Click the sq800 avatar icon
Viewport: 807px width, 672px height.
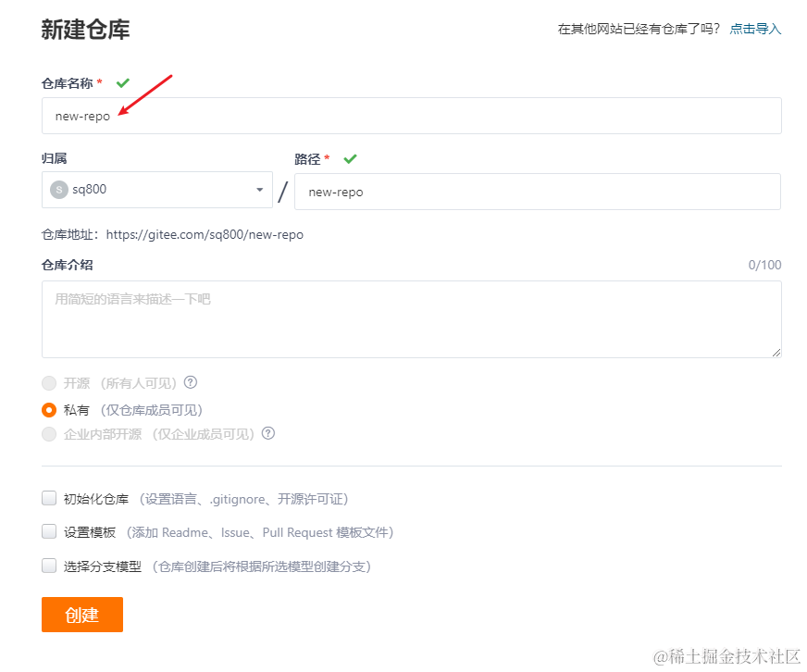point(58,190)
